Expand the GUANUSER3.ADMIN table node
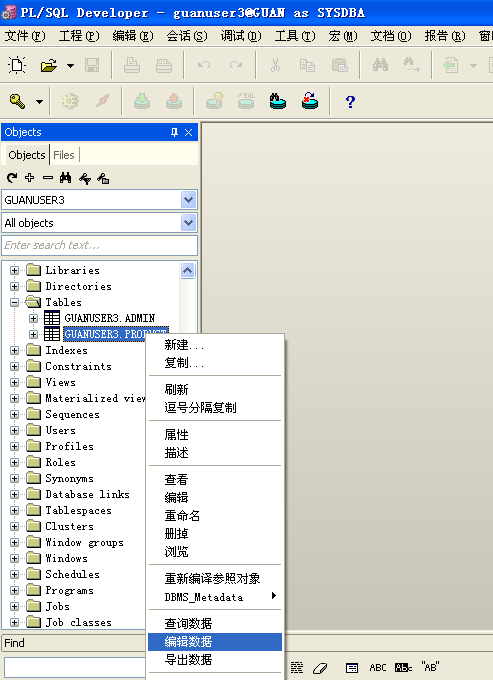The image size is (493, 680). 33,318
